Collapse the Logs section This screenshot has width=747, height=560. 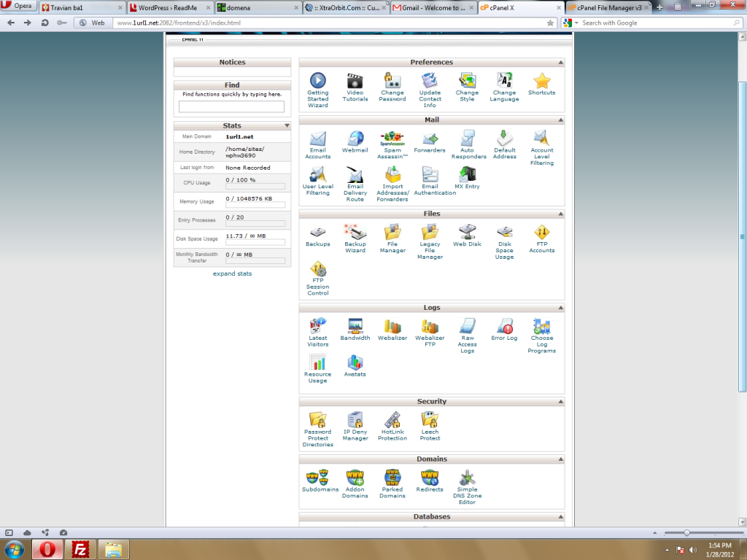tap(561, 308)
